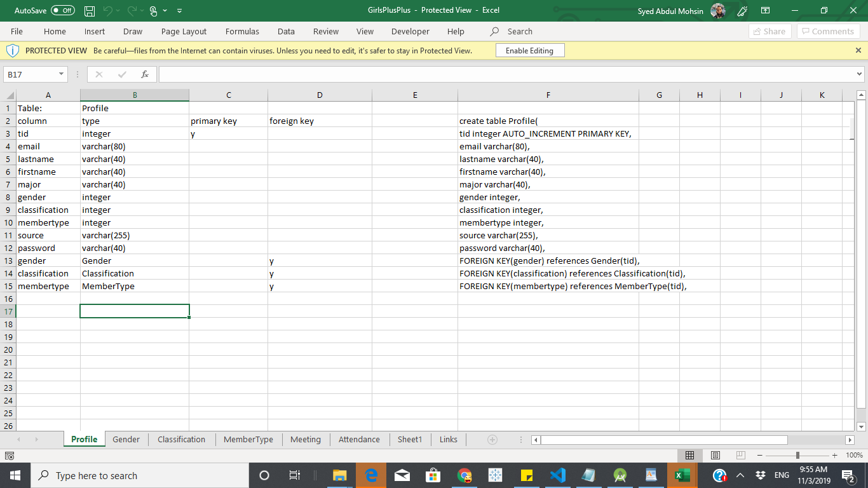Click the Search box in ribbon
Image resolution: width=868 pixels, height=488 pixels.
coord(512,31)
